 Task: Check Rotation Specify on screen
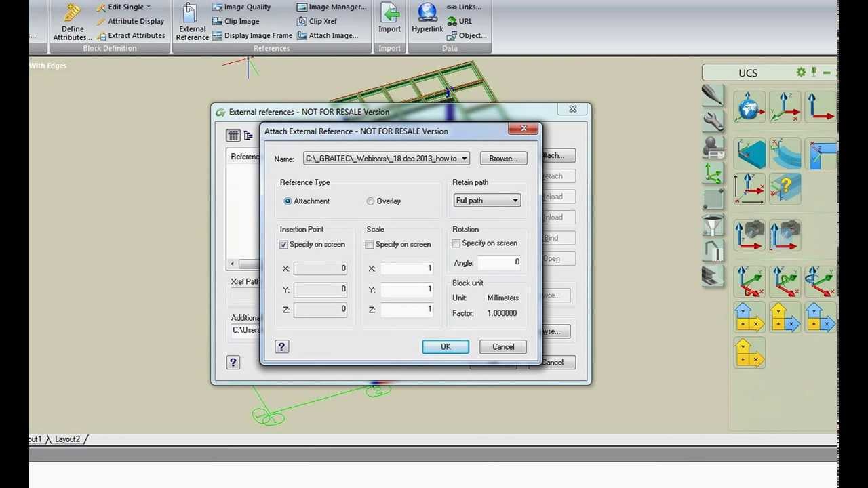click(x=456, y=243)
